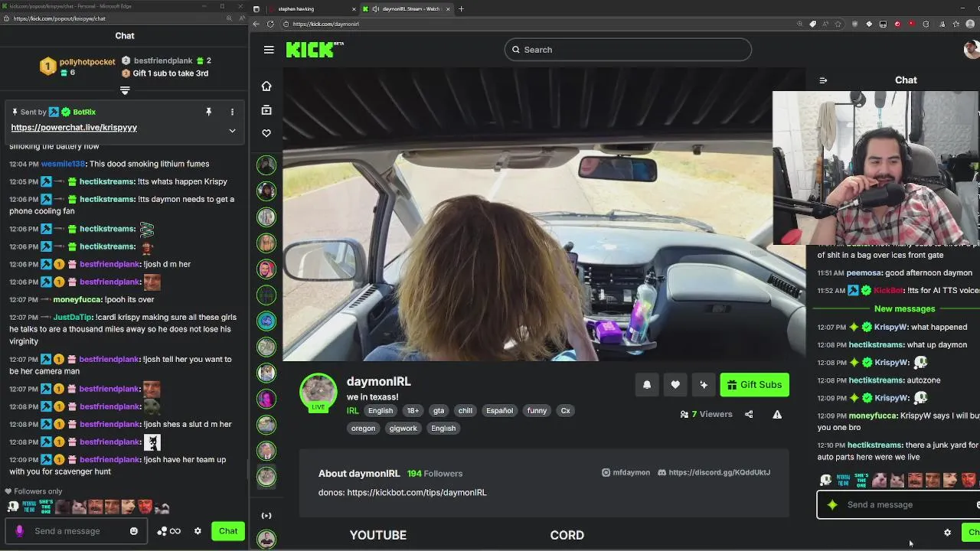Open the Browse icon in Kick sidebar
The height and width of the screenshot is (551, 980).
click(266, 110)
